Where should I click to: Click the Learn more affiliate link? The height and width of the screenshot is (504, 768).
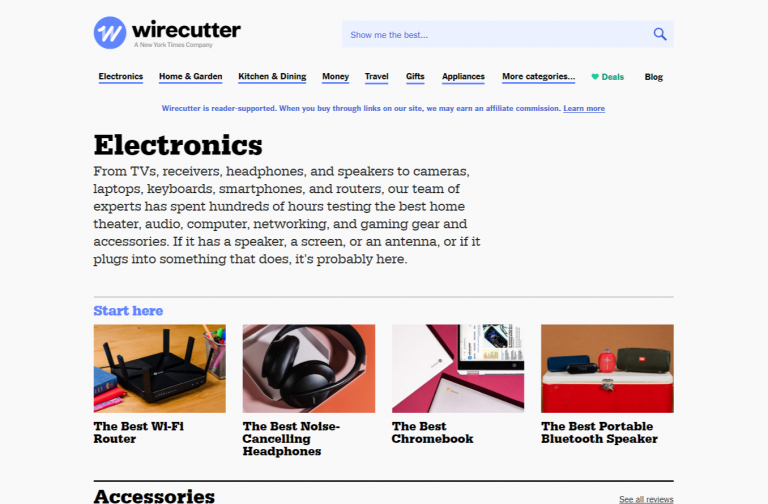[584, 108]
